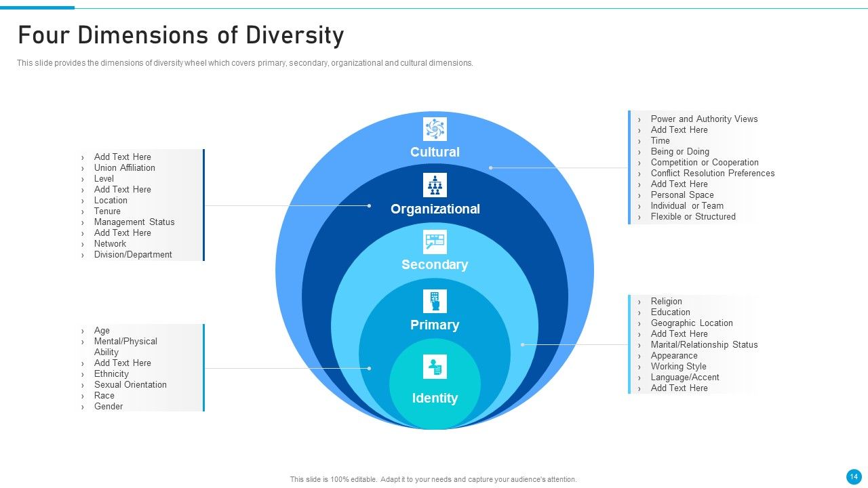This screenshot has height=488, width=868.
Task: Click the 'Sexual Orientation' bullet
Action: (x=130, y=385)
